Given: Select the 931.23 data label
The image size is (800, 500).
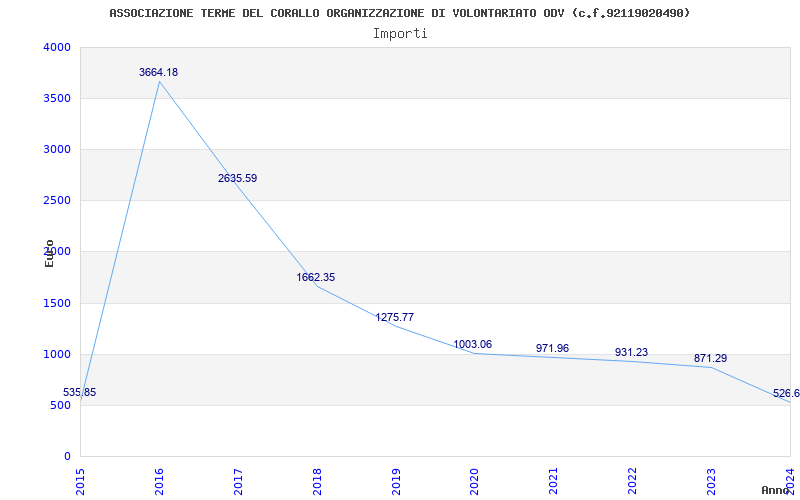Looking at the screenshot, I should [631, 353].
